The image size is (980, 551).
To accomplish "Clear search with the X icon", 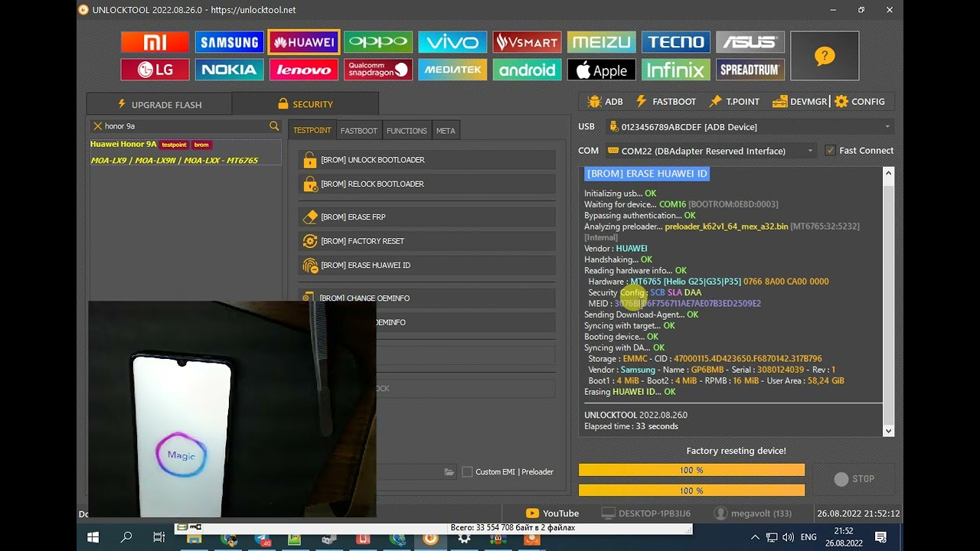I will coord(97,126).
